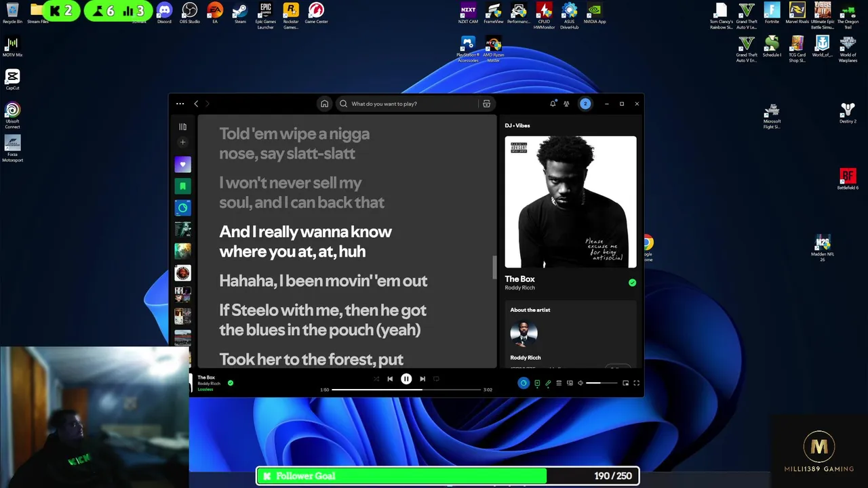Pause the current song in Spotify
The width and height of the screenshot is (868, 488).
pos(406,379)
